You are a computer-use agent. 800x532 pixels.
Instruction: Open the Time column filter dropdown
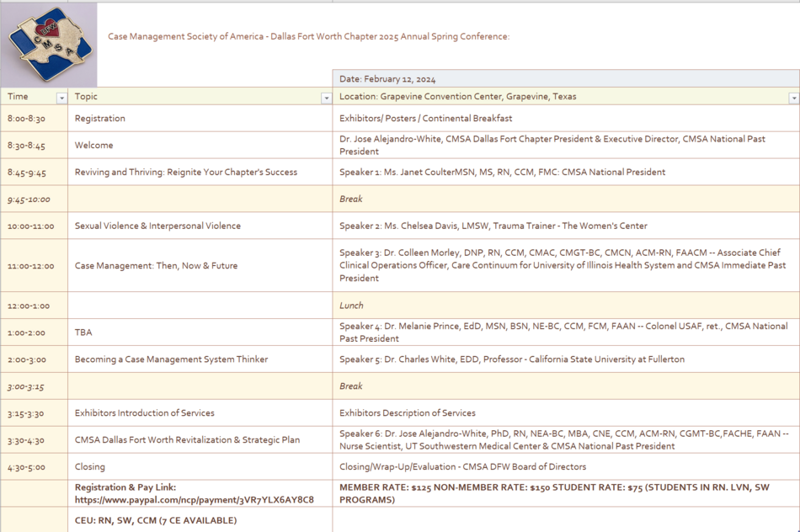point(61,98)
